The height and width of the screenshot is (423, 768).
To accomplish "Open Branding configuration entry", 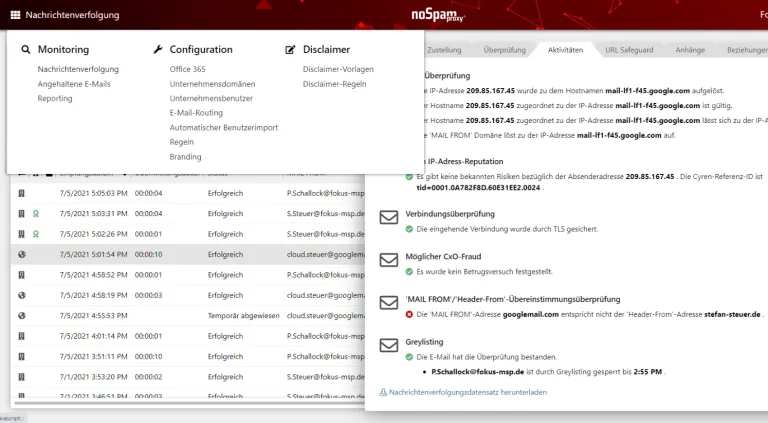I will (x=185, y=157).
